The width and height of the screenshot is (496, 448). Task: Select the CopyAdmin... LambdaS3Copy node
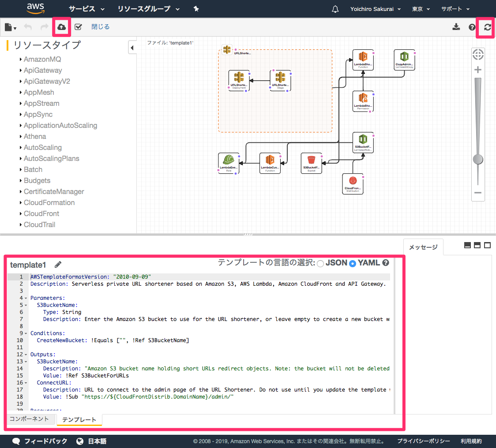pos(404,60)
